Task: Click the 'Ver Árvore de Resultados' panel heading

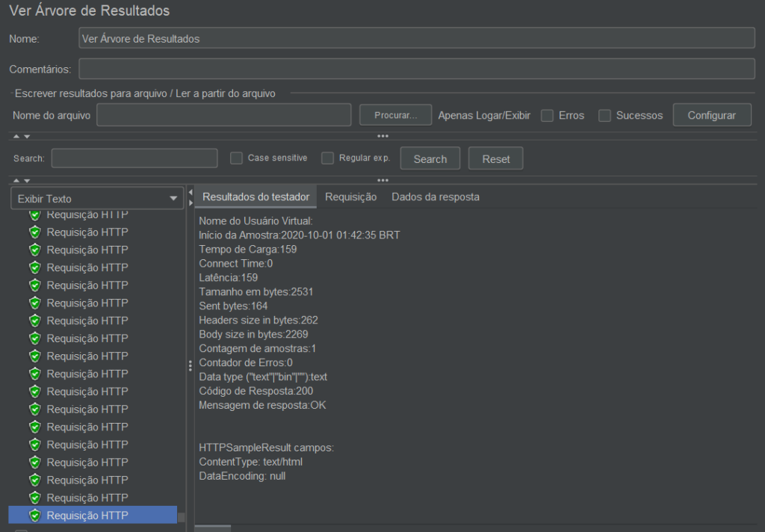Action: click(90, 10)
